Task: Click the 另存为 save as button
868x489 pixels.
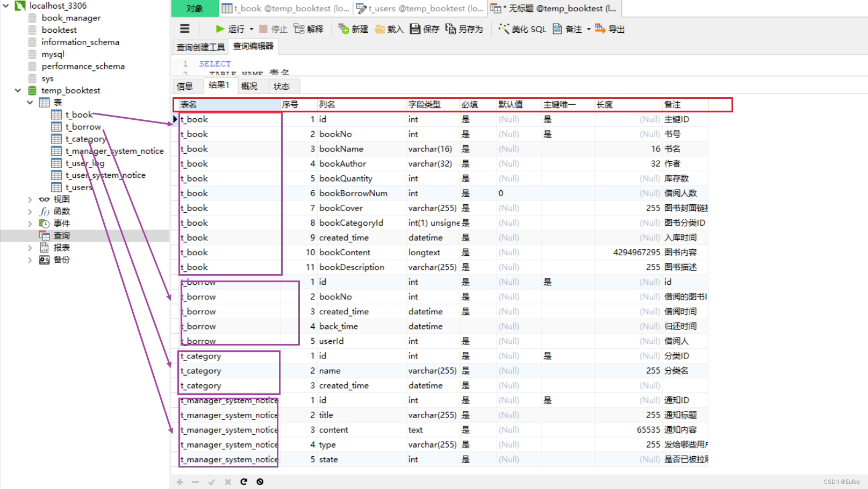Action: click(464, 29)
